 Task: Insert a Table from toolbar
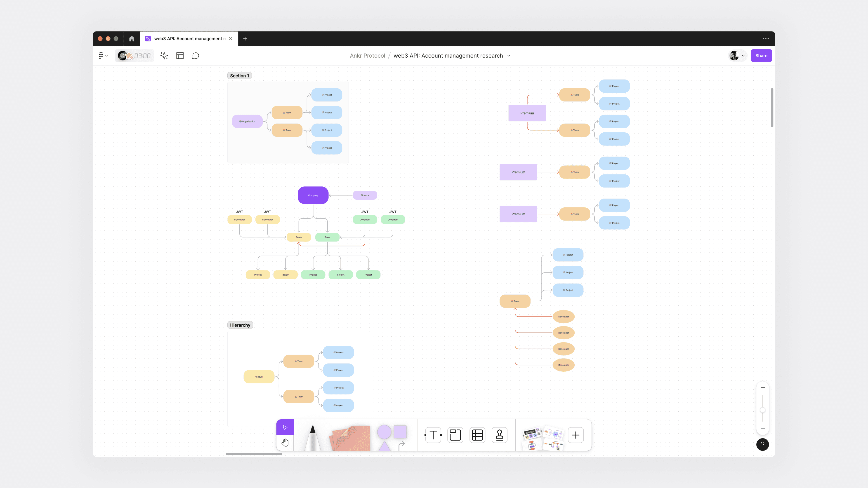pos(477,435)
